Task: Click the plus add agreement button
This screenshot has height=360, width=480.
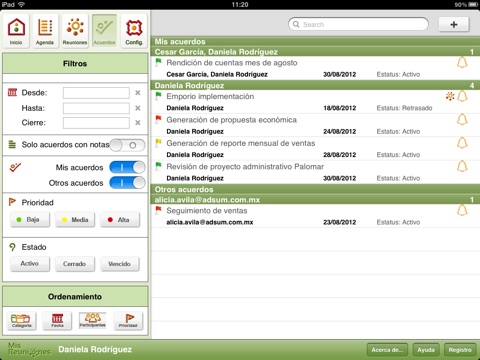Action: [454, 24]
